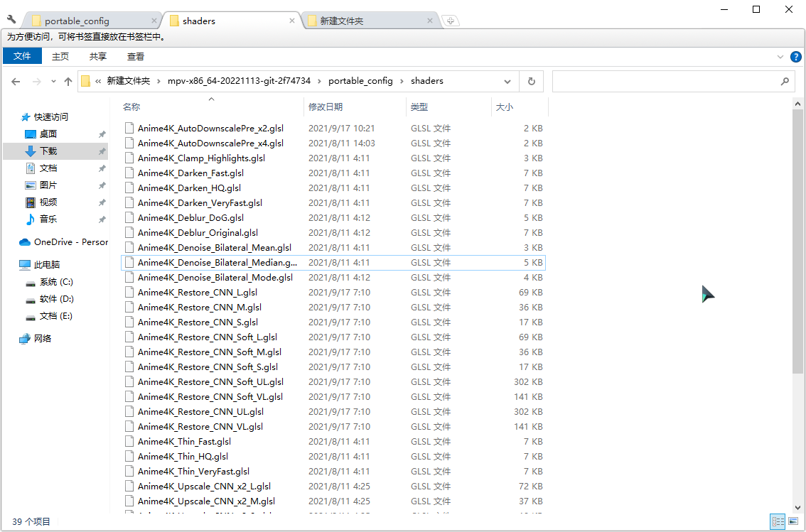
Task: Sort by 修改日期 column header
Action: click(355, 107)
